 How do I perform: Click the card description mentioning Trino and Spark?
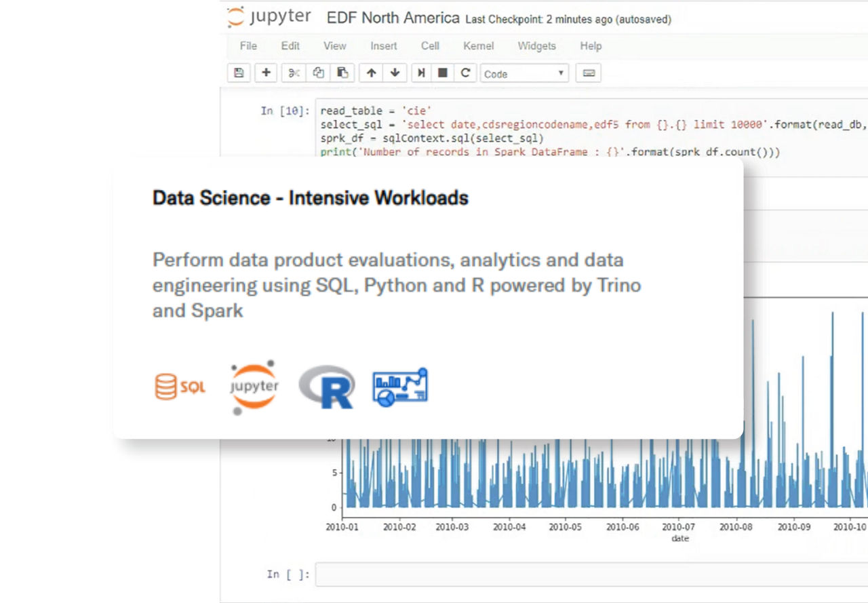pyautogui.click(x=397, y=286)
